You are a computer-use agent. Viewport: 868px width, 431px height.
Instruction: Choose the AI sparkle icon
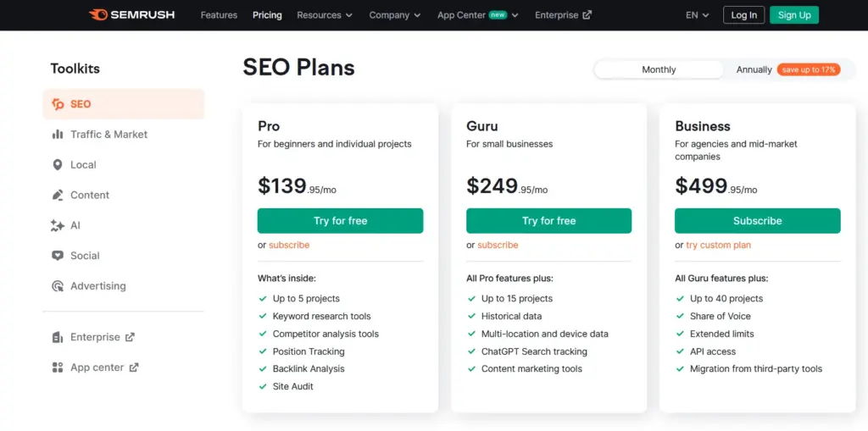(x=58, y=226)
